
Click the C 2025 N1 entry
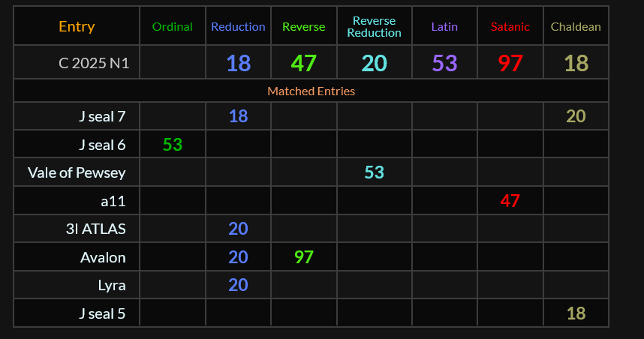coord(94,63)
